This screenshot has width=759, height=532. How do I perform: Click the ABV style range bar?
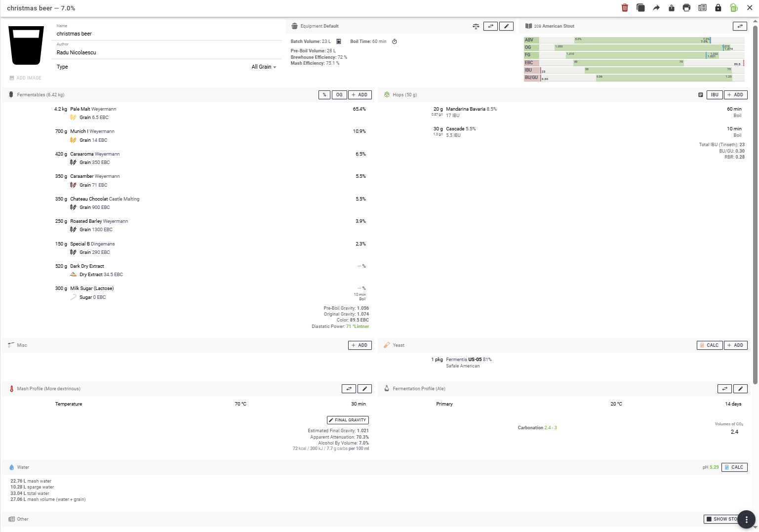point(642,40)
